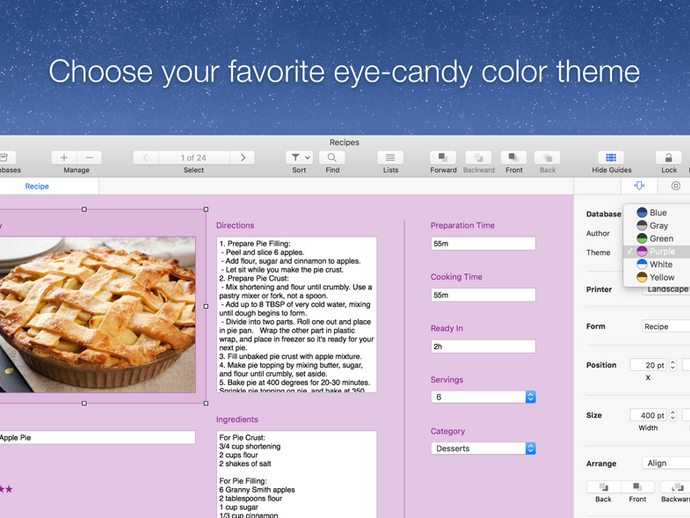Select the target settings inspector tab
This screenshot has width=690, height=518.
(x=675, y=186)
